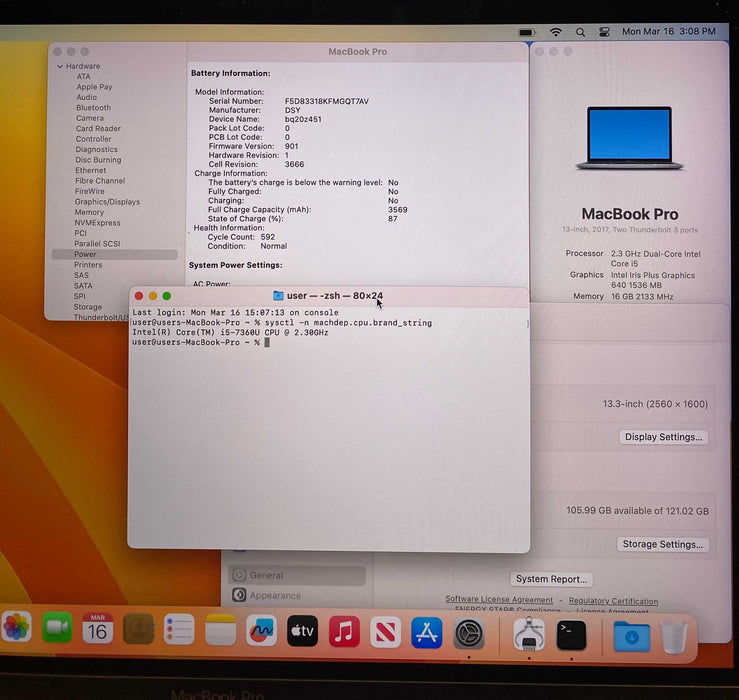Switch to System Information Dock icon
This screenshot has height=700, width=739.
(x=529, y=634)
